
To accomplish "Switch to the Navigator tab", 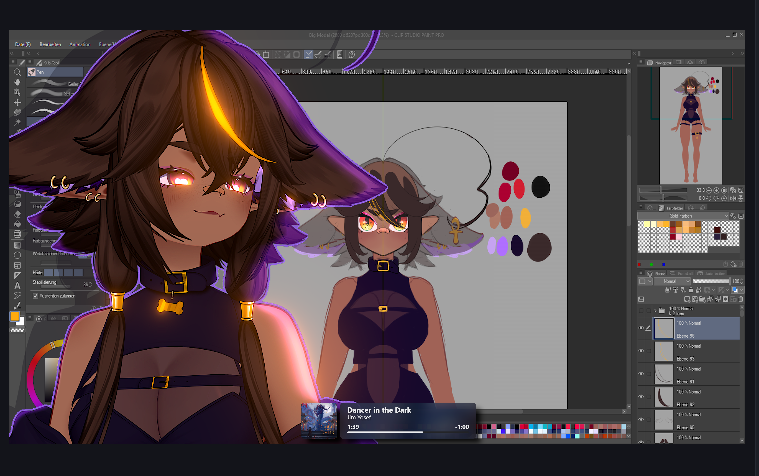I will coord(660,62).
